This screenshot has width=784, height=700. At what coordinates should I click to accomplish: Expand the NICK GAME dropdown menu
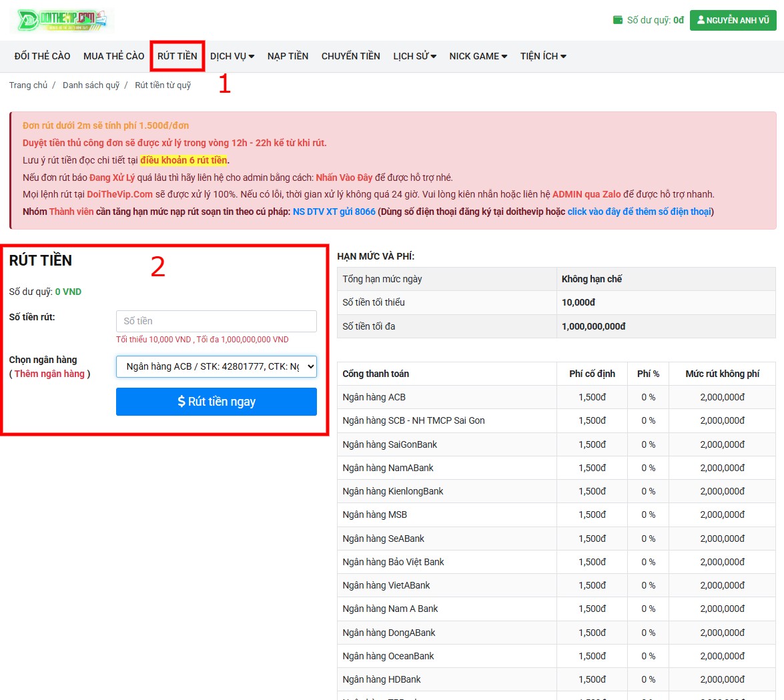point(478,56)
